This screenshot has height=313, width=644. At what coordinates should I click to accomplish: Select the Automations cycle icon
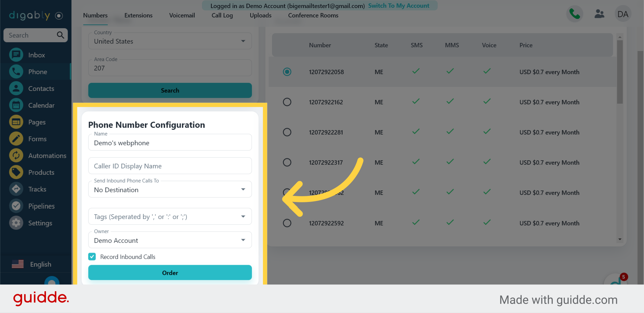[x=16, y=156]
